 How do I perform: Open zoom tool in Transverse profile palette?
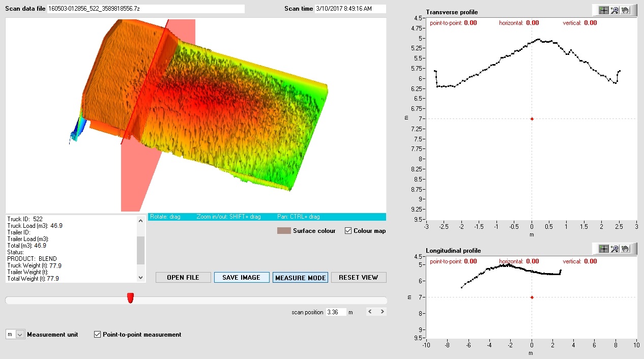tap(614, 10)
